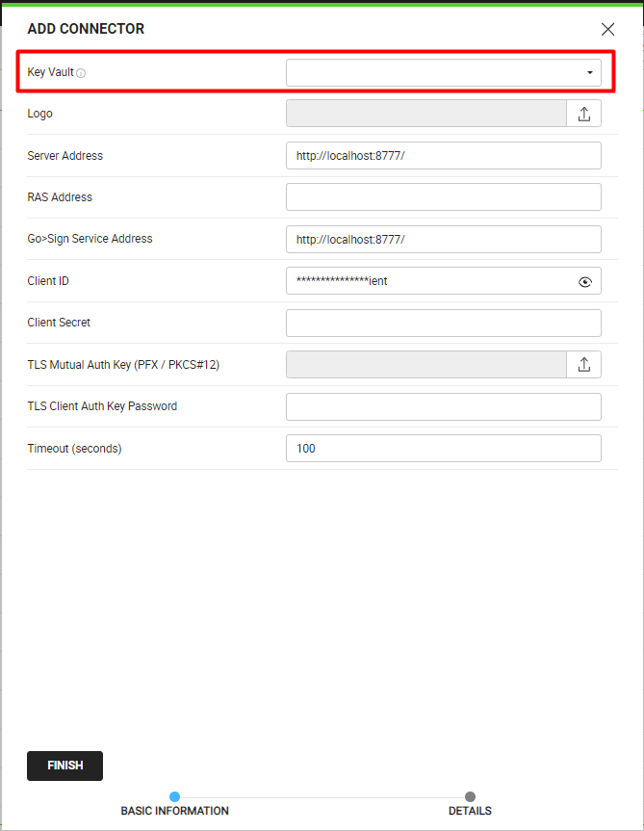Click the Basic Information step circle marker

tap(175, 796)
